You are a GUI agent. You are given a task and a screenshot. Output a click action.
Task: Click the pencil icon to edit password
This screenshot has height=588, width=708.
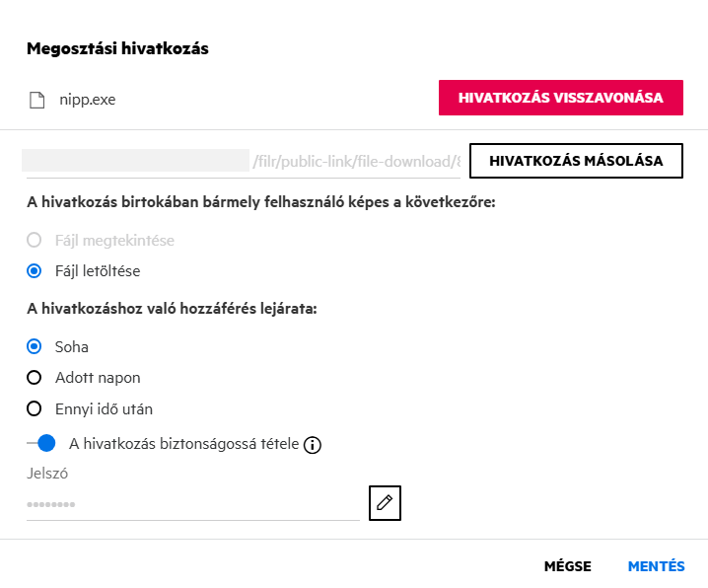385,502
